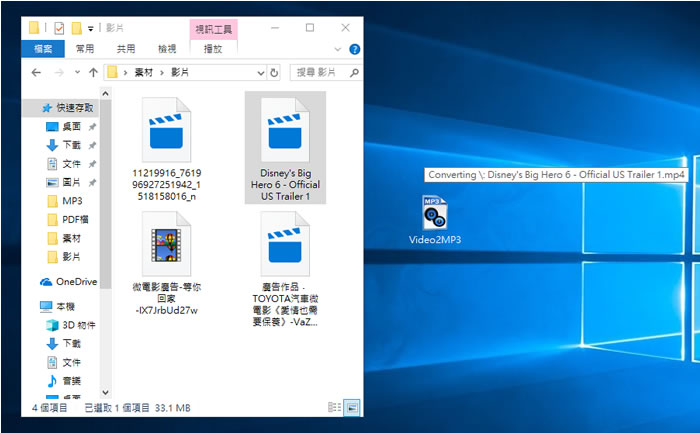This screenshot has width=700, height=433.
Task: Expand the address bar history dropdown
Action: tap(261, 73)
